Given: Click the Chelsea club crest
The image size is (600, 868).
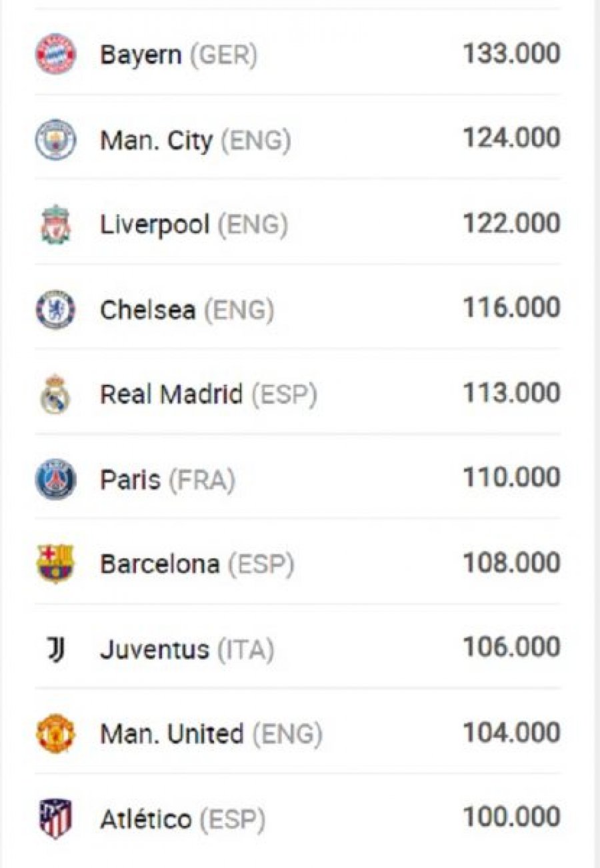Looking at the screenshot, I should 55,310.
